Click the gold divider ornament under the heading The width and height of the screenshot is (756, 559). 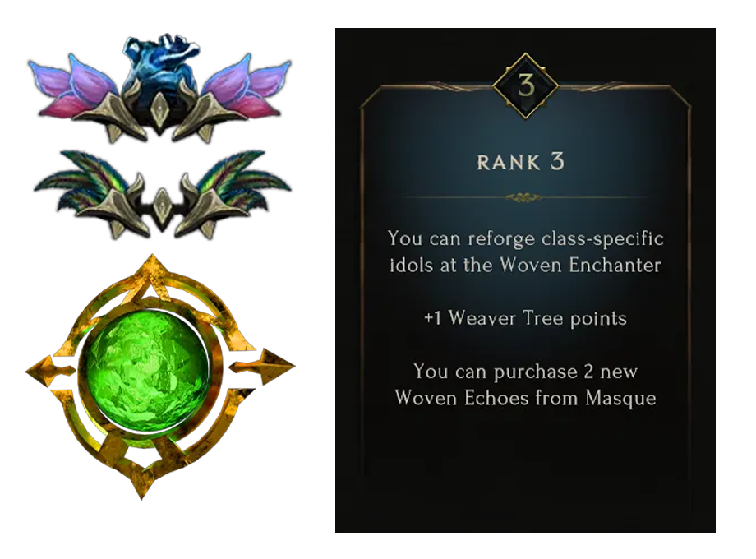tap(524, 197)
